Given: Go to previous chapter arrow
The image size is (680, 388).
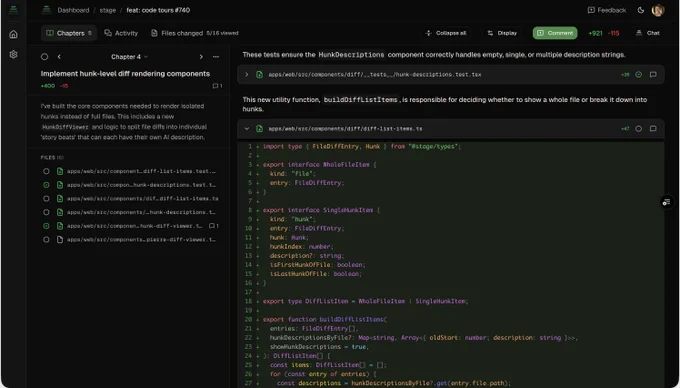Looking at the screenshot, I should point(59,57).
